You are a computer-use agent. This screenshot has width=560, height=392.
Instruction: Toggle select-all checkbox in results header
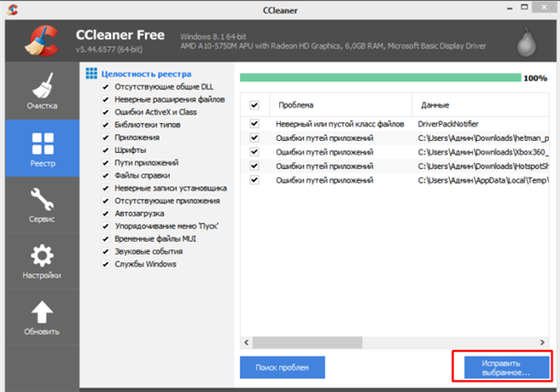pos(254,105)
